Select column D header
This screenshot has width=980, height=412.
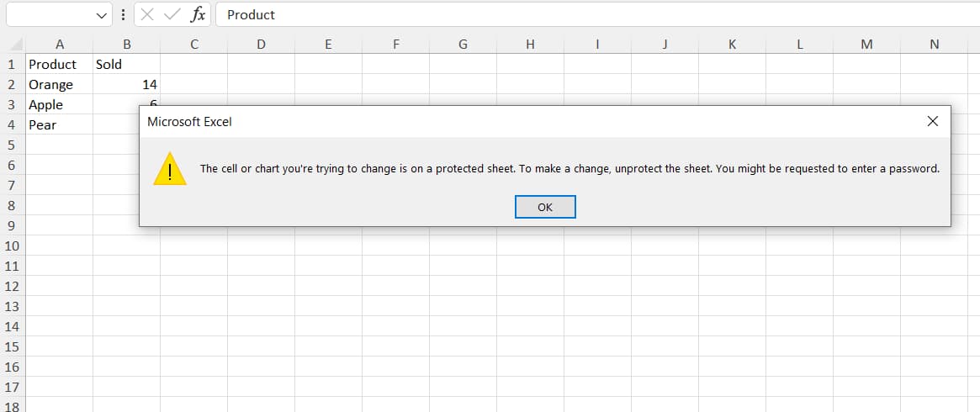(262, 45)
